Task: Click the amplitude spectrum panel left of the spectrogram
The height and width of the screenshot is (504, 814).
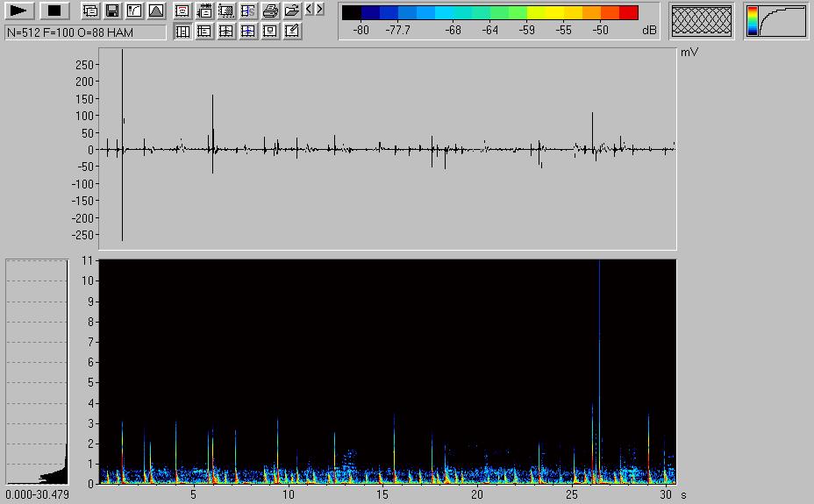Action: [37, 371]
